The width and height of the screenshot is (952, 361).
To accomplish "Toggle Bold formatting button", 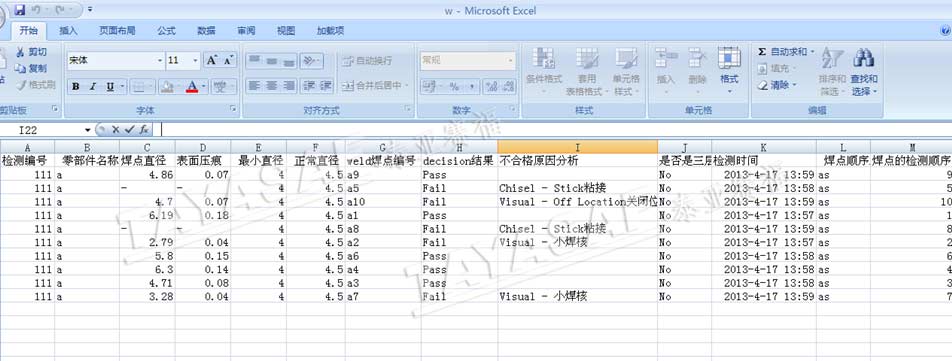I will (x=75, y=87).
